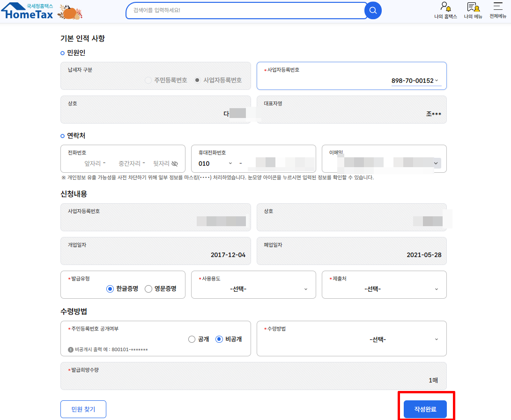The width and height of the screenshot is (511, 420).
Task: Click phone 중간자리 input field
Action: [x=129, y=163]
